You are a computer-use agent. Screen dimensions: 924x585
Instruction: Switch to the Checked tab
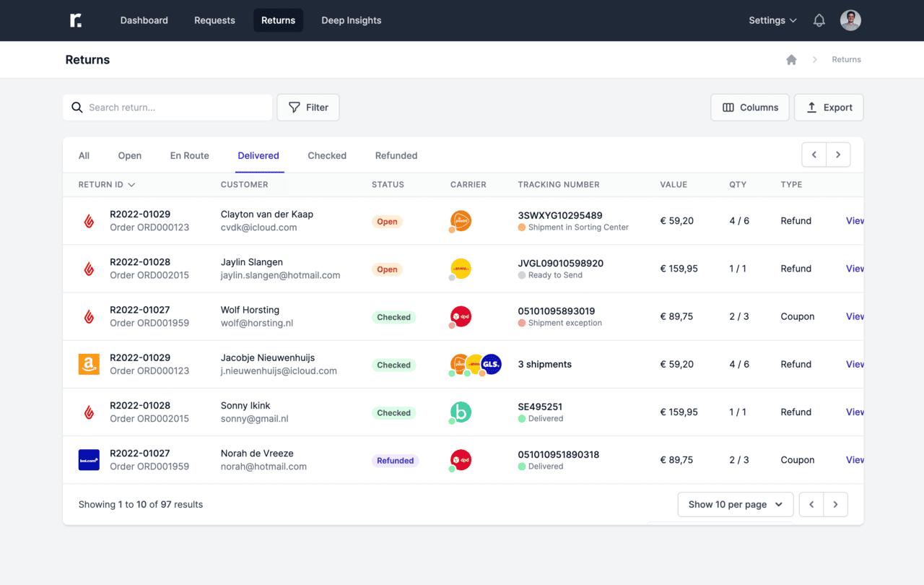point(327,155)
